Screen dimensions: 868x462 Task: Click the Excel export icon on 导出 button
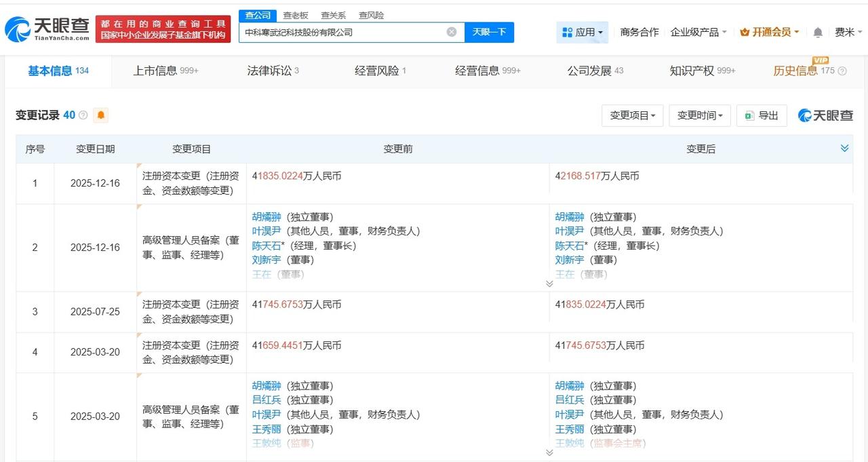point(750,115)
